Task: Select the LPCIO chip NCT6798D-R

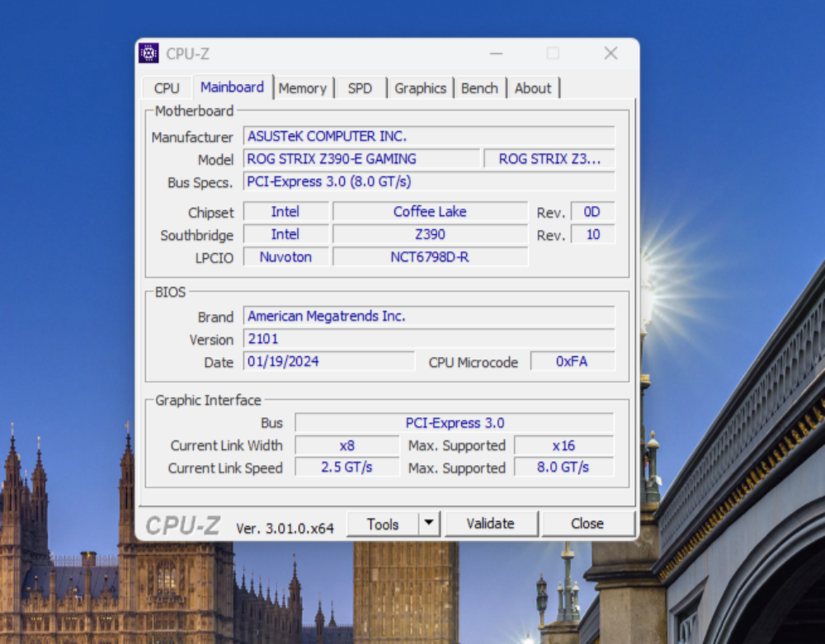Action: coord(430,256)
